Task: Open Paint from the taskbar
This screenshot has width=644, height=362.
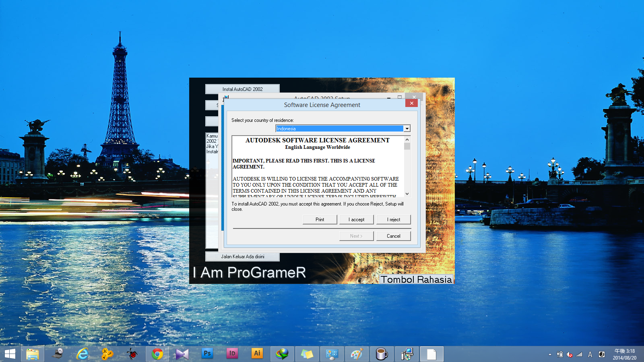Action: 357,354
